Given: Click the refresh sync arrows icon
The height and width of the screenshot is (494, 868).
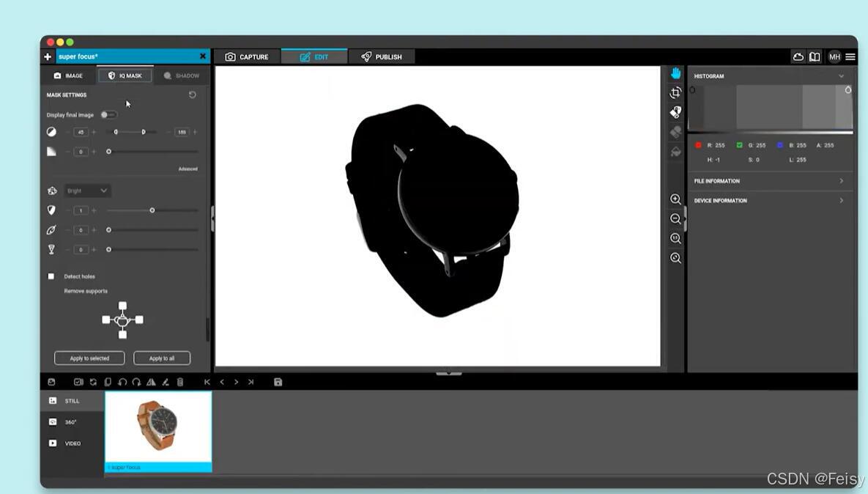Looking at the screenshot, I should [93, 382].
